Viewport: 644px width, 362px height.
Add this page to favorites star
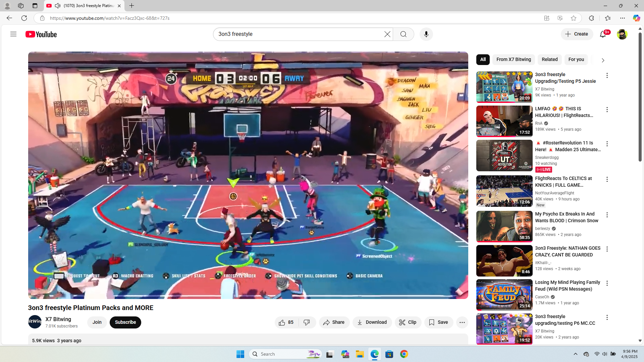tap(574, 18)
